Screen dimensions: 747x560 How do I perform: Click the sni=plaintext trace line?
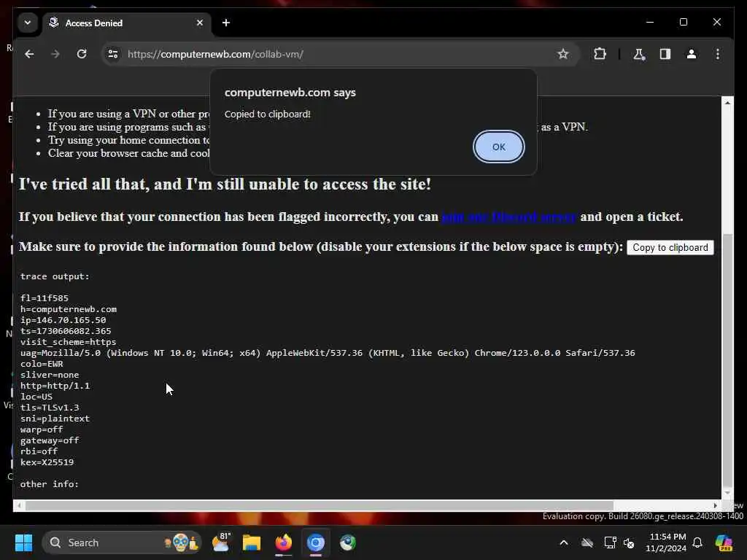pyautogui.click(x=55, y=419)
